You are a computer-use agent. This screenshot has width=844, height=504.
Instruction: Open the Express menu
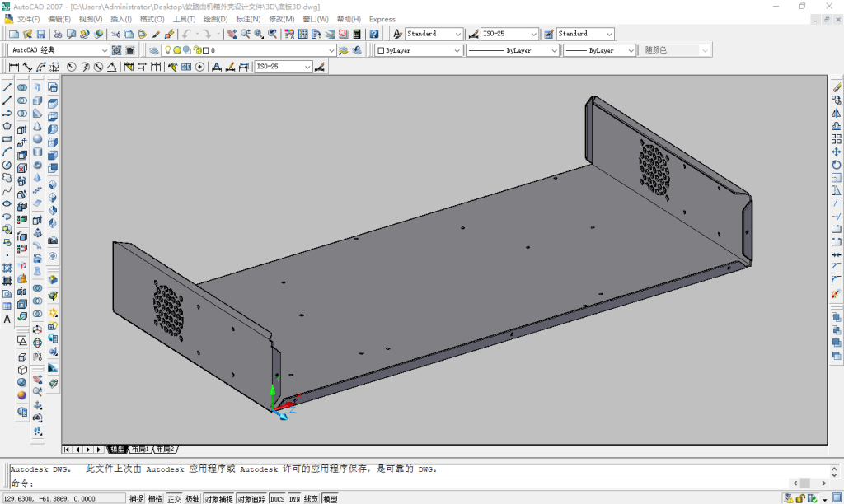(x=382, y=19)
